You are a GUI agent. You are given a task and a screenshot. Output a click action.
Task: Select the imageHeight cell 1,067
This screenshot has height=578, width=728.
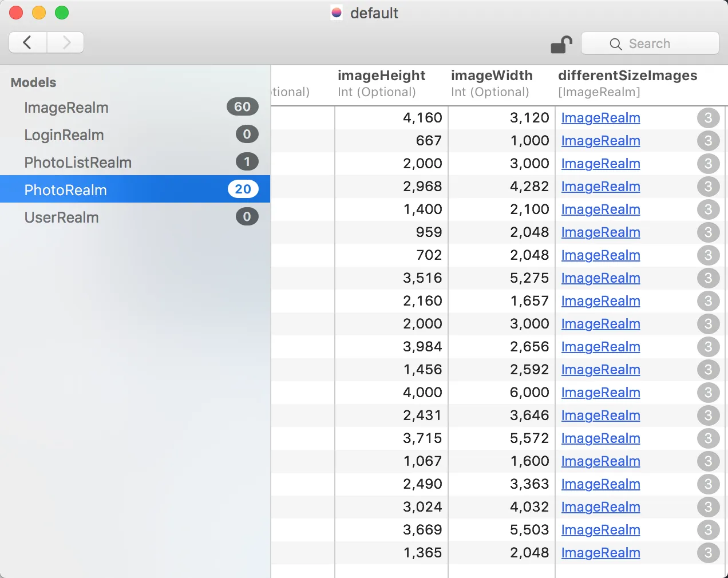391,461
